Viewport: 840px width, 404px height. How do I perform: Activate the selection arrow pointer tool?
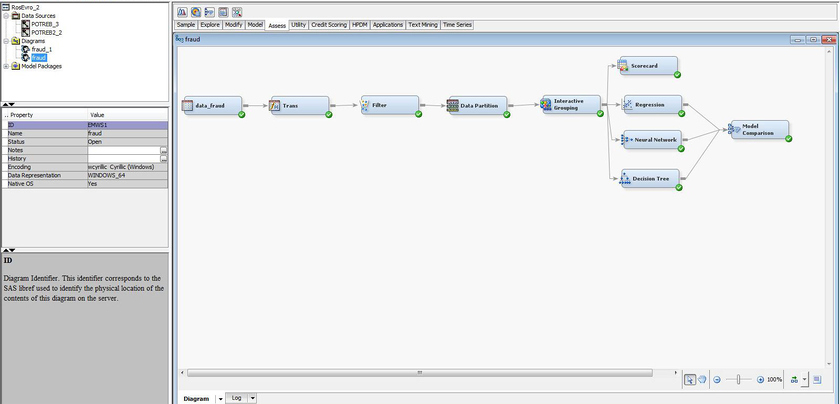[690, 380]
